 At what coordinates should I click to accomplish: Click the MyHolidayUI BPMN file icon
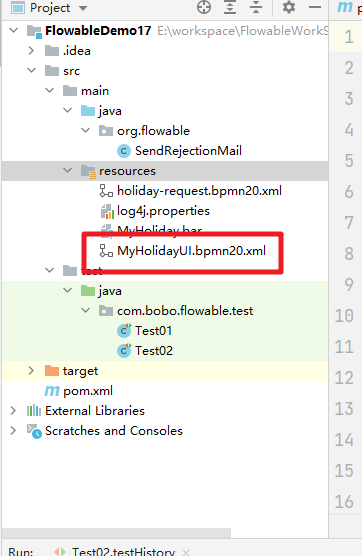click(106, 251)
